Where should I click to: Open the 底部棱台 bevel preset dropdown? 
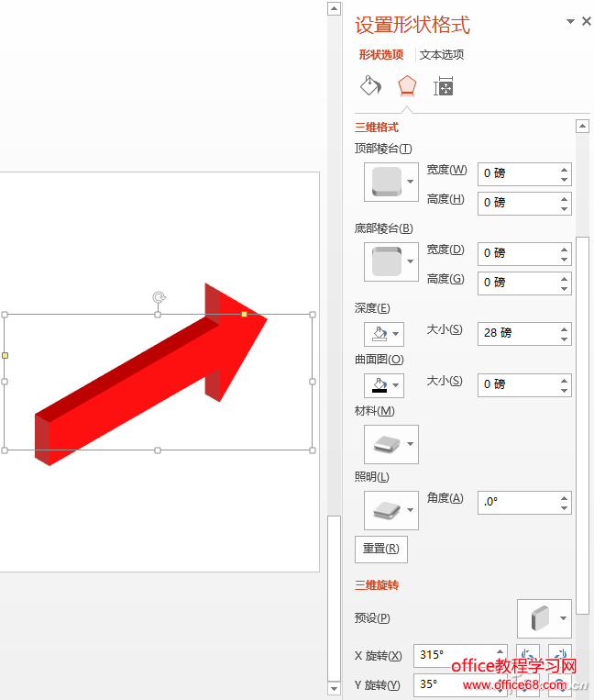pyautogui.click(x=391, y=261)
